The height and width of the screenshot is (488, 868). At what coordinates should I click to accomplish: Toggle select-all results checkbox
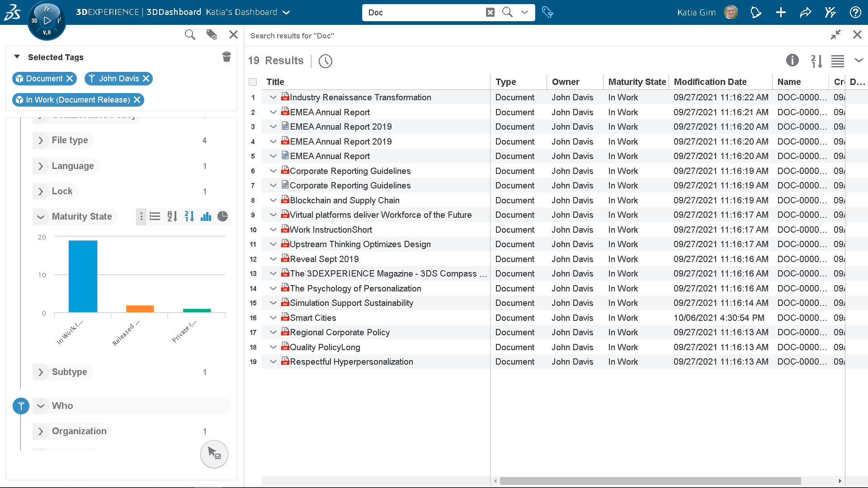tap(253, 82)
